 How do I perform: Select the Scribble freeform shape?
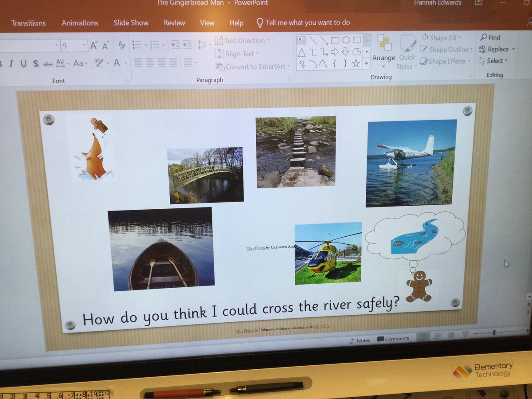pyautogui.click(x=302, y=64)
